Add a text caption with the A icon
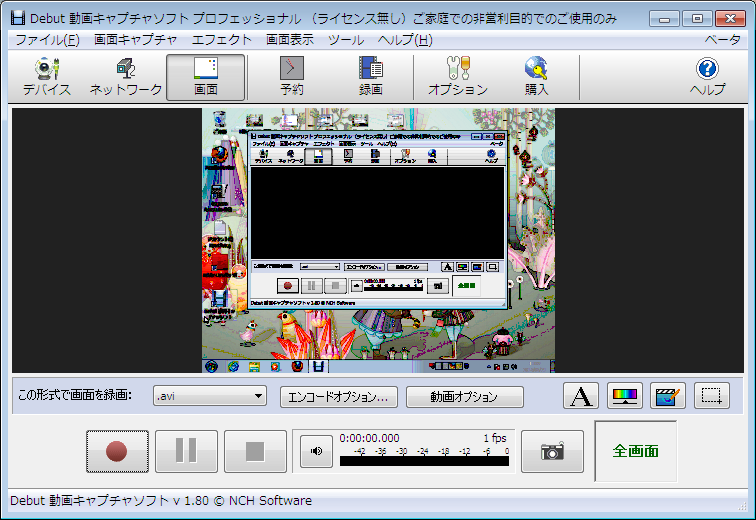756x520 pixels. tap(580, 396)
